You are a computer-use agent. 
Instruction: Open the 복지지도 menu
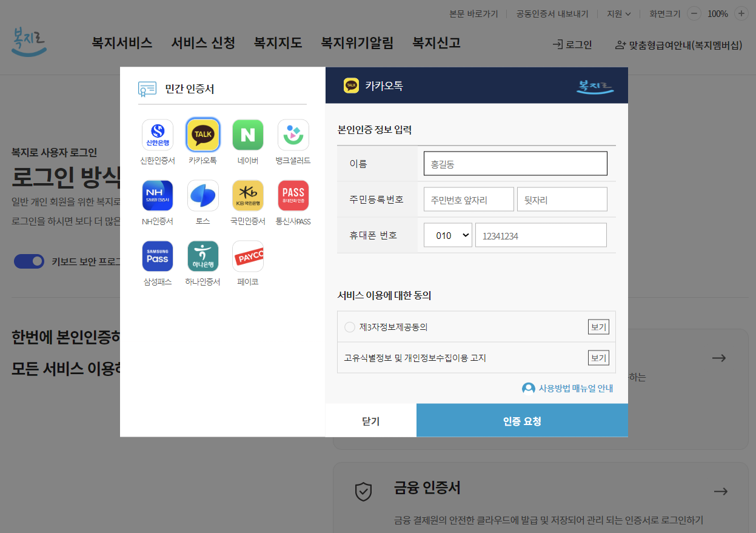point(278,43)
